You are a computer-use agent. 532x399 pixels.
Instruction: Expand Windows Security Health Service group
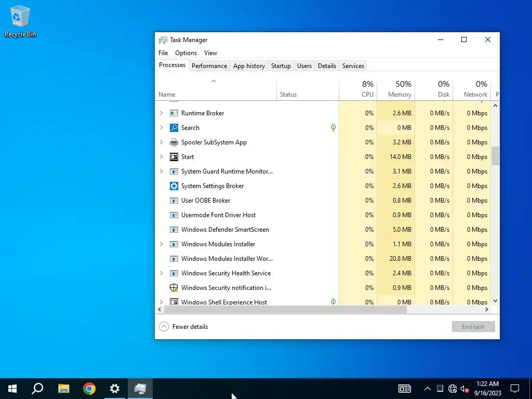[162, 273]
